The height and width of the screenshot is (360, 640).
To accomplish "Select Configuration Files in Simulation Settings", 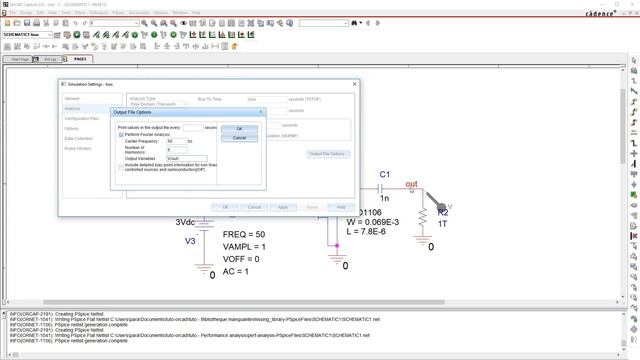I will tap(82, 119).
